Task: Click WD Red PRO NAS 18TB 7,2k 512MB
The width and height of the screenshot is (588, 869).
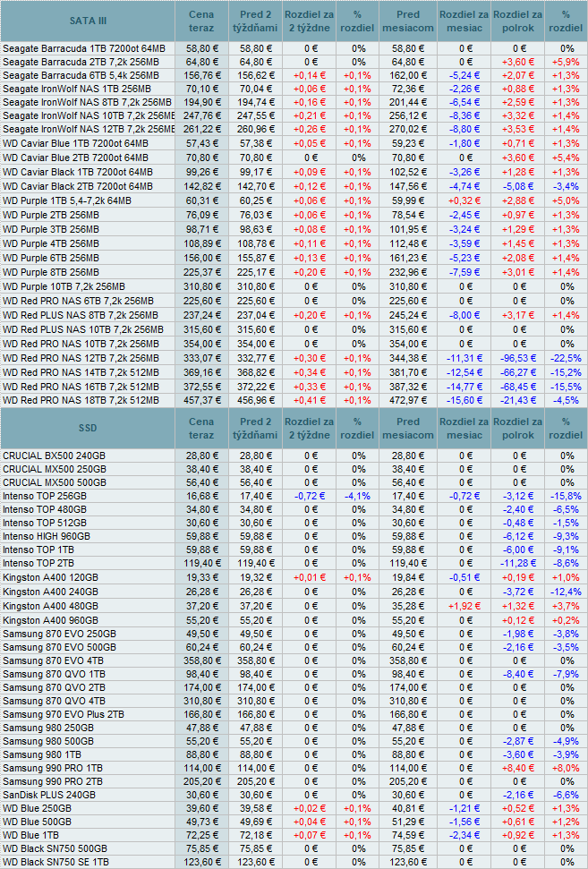Action: [x=81, y=401]
